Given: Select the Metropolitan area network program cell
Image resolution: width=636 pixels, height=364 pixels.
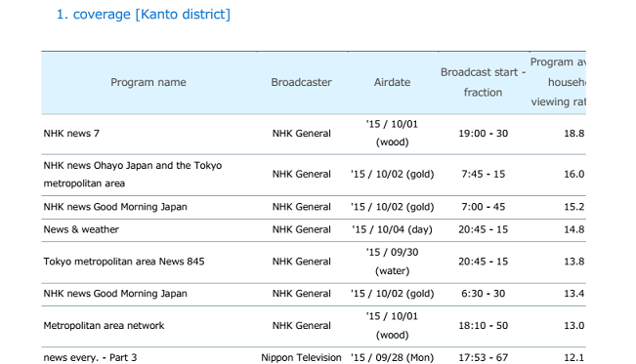Looking at the screenshot, I should [104, 326].
